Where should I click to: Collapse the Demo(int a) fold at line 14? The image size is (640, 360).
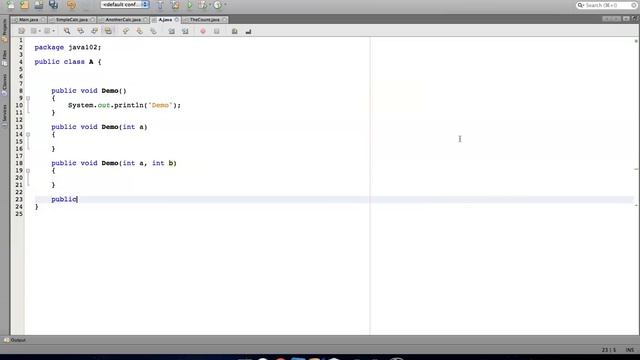tap(28, 134)
